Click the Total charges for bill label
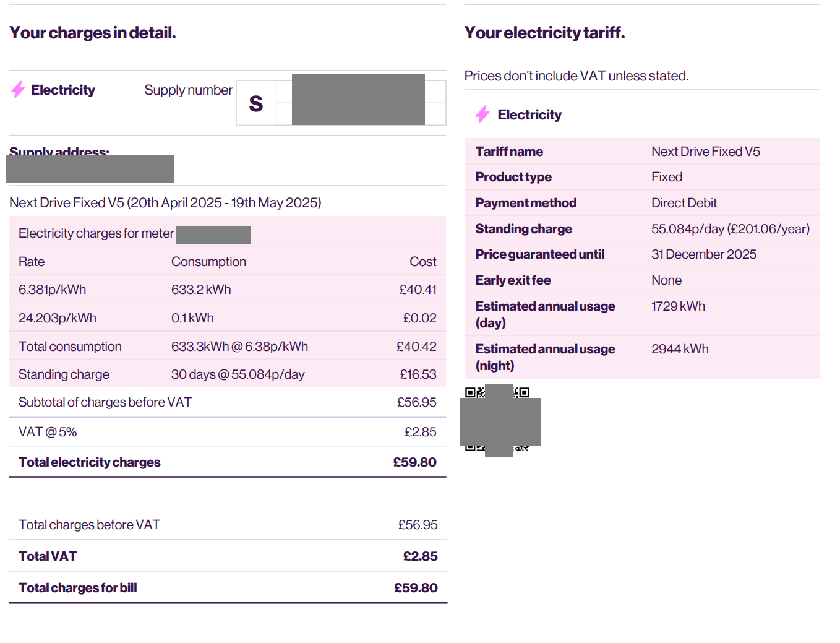Image resolution: width=840 pixels, height=643 pixels. point(78,588)
